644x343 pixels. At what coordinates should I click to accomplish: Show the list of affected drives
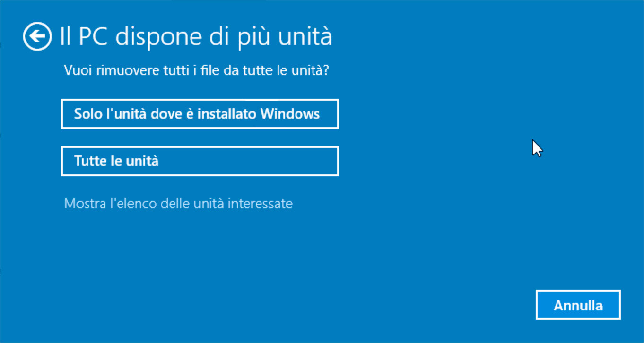point(178,204)
